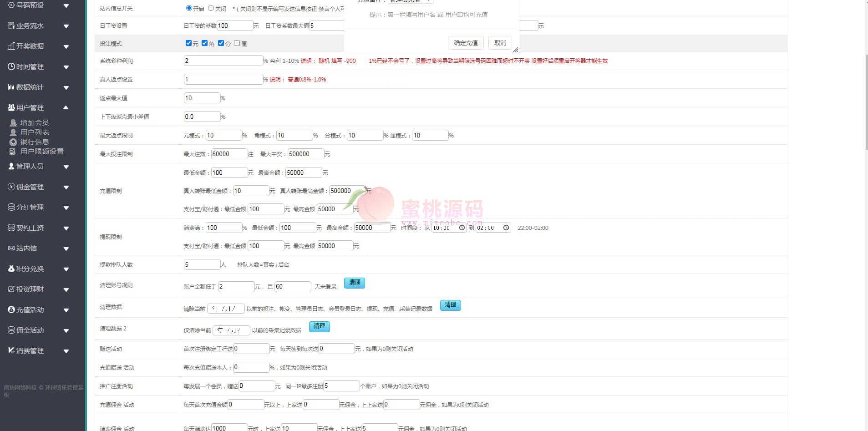Click the clock icon in start time field
868x431 pixels.
(462, 228)
